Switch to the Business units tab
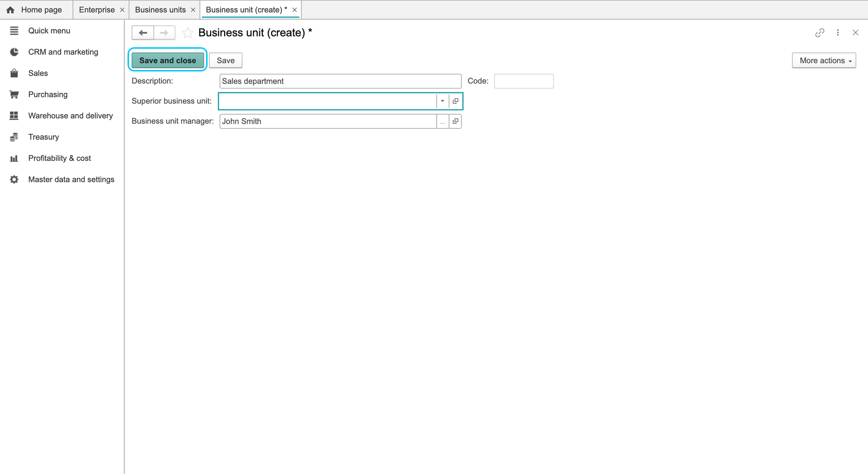 (x=160, y=10)
